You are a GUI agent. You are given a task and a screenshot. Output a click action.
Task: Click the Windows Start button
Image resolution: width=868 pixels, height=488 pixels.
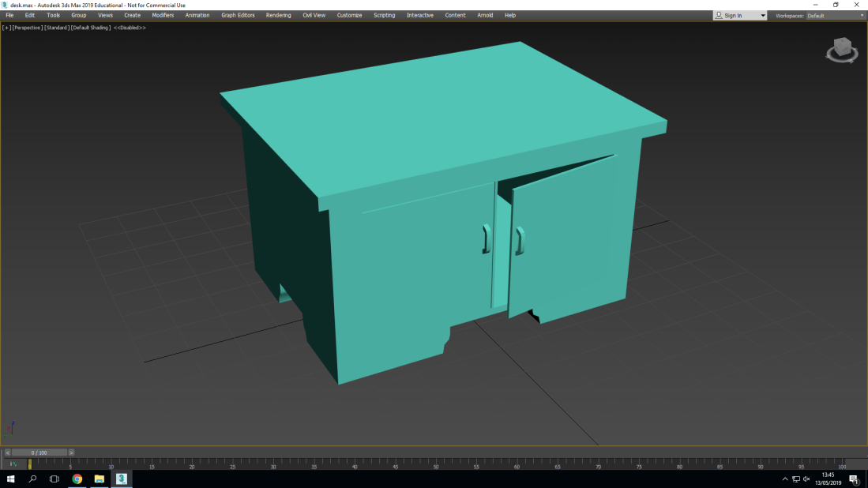click(9, 479)
